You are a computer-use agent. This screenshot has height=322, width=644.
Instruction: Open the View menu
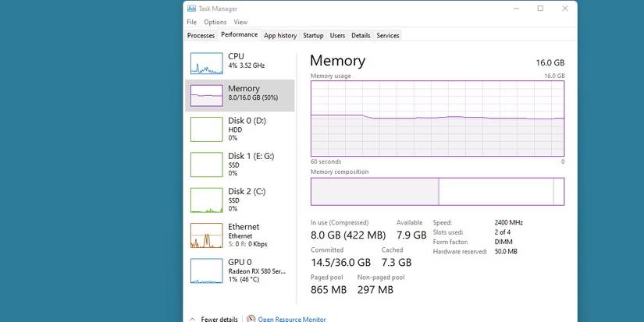click(x=240, y=22)
